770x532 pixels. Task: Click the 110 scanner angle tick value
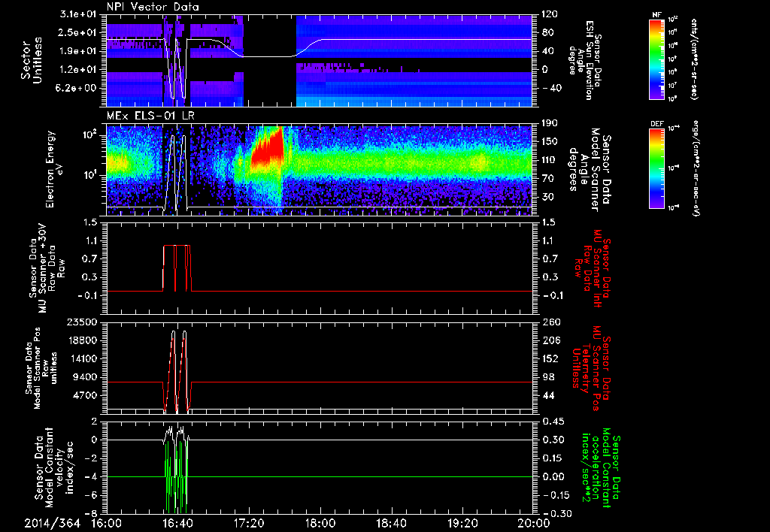pyautogui.click(x=550, y=160)
